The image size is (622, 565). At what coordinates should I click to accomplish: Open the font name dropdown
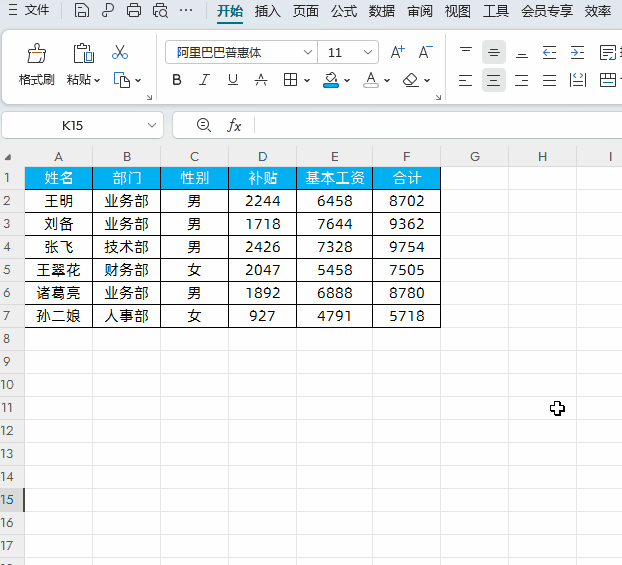click(307, 52)
